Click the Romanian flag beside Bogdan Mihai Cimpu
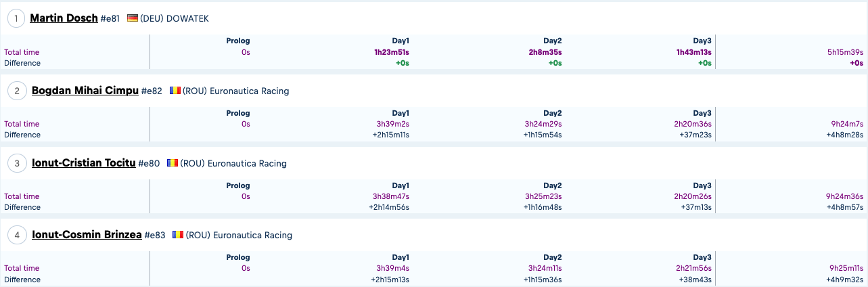This screenshot has height=287, width=868. coord(175,91)
